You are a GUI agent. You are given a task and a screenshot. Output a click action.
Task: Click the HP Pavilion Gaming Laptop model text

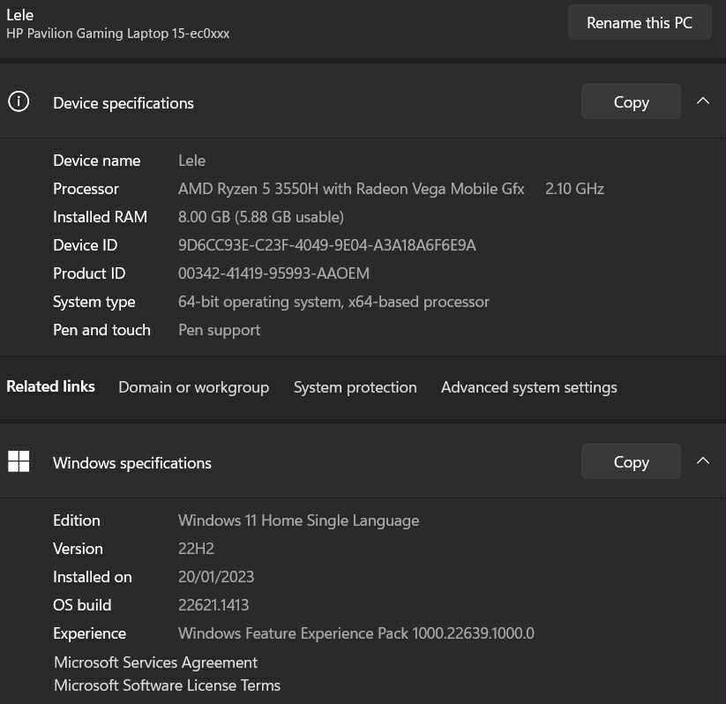coord(118,33)
